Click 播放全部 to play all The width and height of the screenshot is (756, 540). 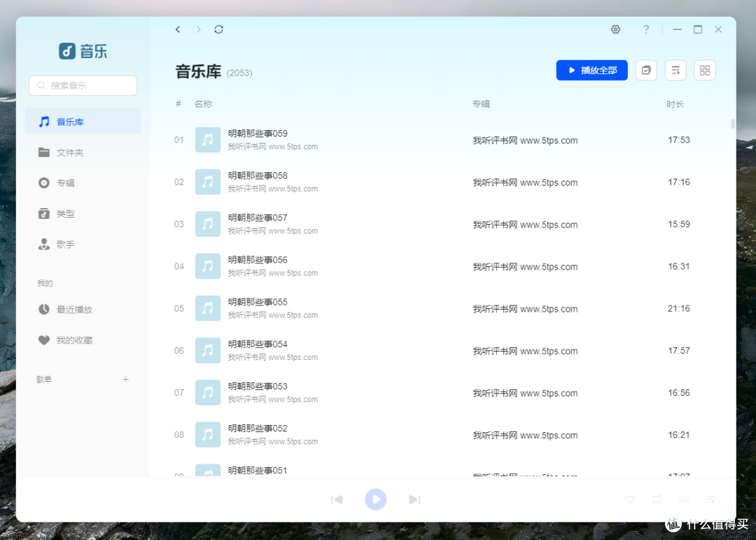[591, 71]
